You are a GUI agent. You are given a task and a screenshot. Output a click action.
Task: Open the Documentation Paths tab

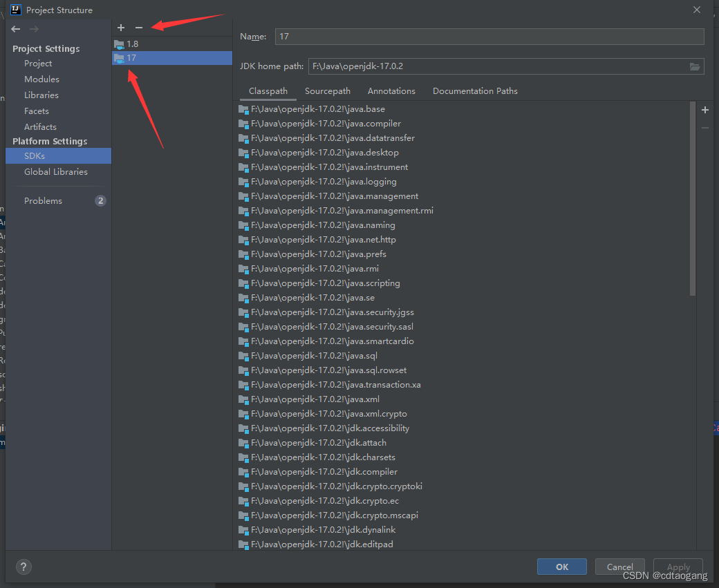(x=475, y=91)
